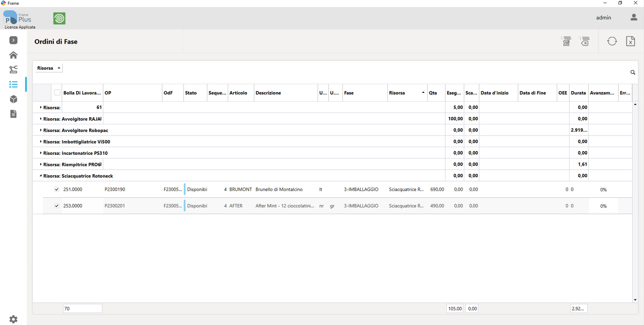Image resolution: width=644 pixels, height=325 pixels.
Task: Click the Frame Plus logo
Action: (17, 17)
